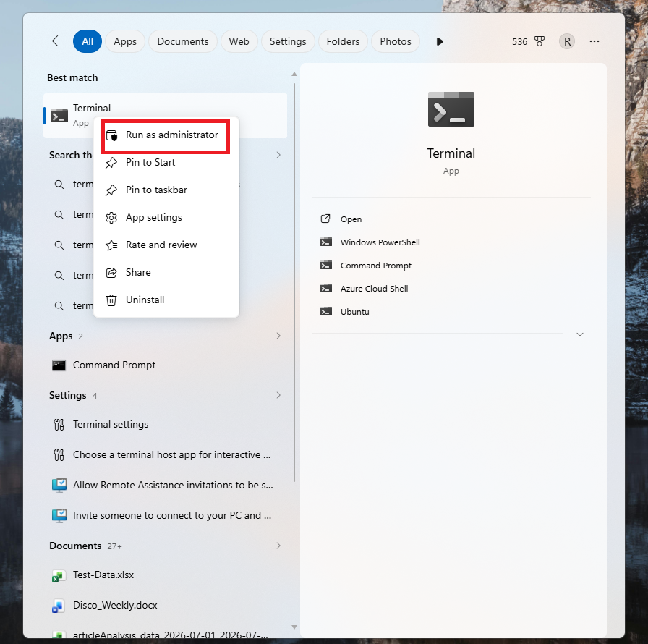Switch to the Folders filter tab
This screenshot has height=644, width=648.
click(x=343, y=41)
